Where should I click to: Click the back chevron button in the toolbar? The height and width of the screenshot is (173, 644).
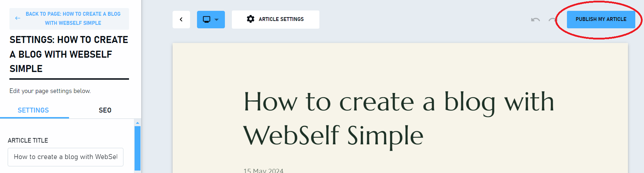pos(181,19)
